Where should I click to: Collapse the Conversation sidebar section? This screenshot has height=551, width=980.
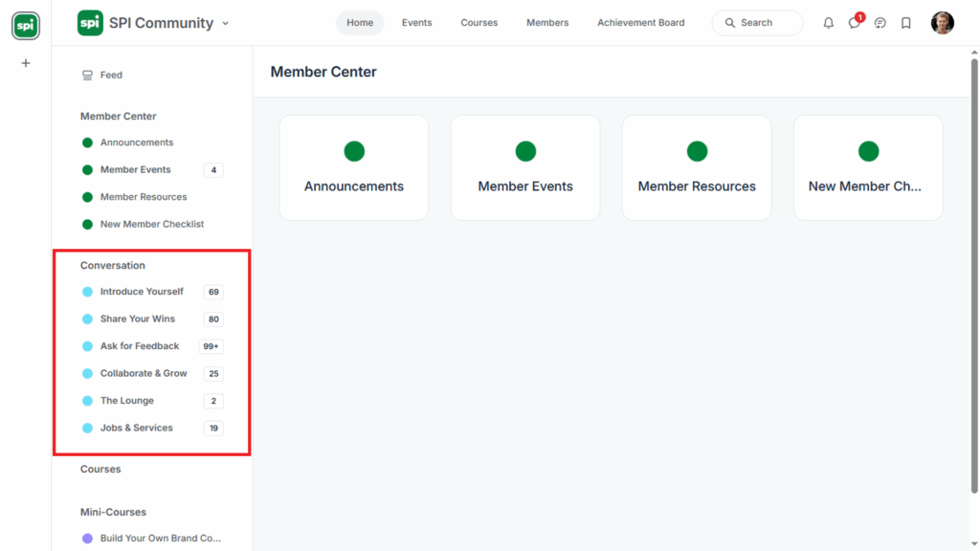pyautogui.click(x=113, y=265)
